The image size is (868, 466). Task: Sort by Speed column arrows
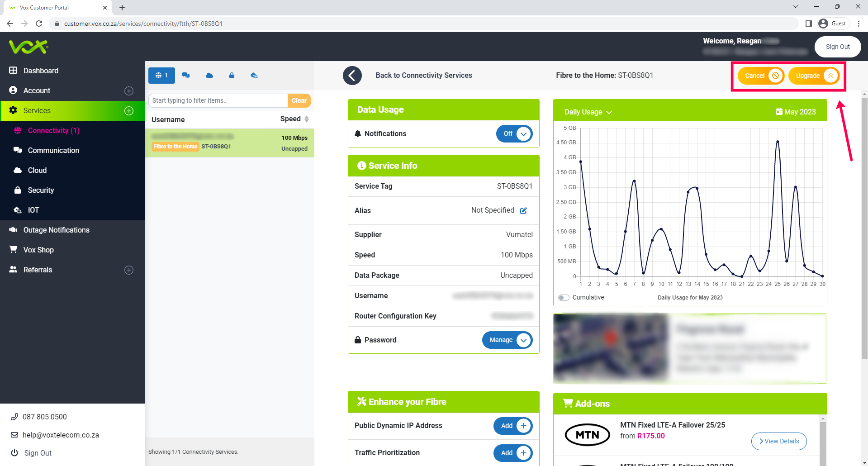pos(307,119)
